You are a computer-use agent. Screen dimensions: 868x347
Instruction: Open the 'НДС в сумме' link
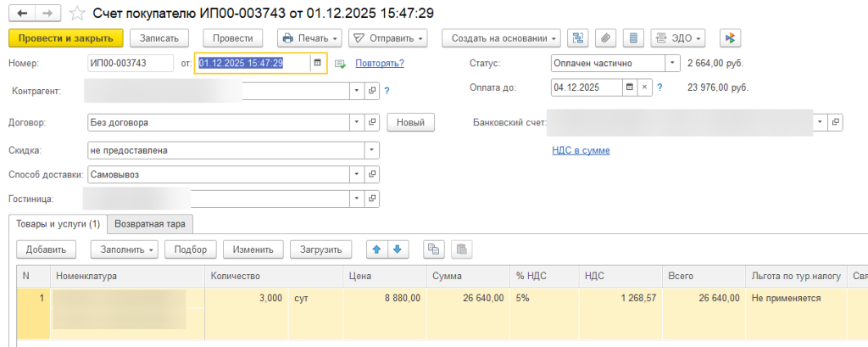(581, 150)
